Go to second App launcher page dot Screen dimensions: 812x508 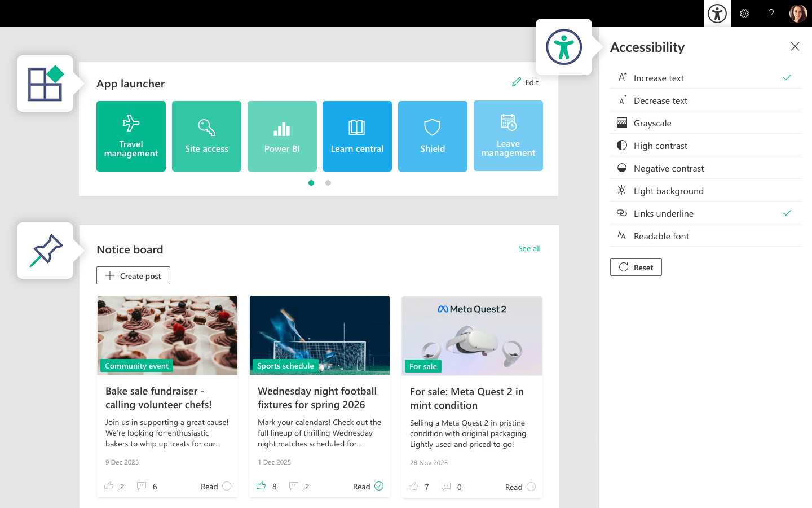tap(328, 183)
